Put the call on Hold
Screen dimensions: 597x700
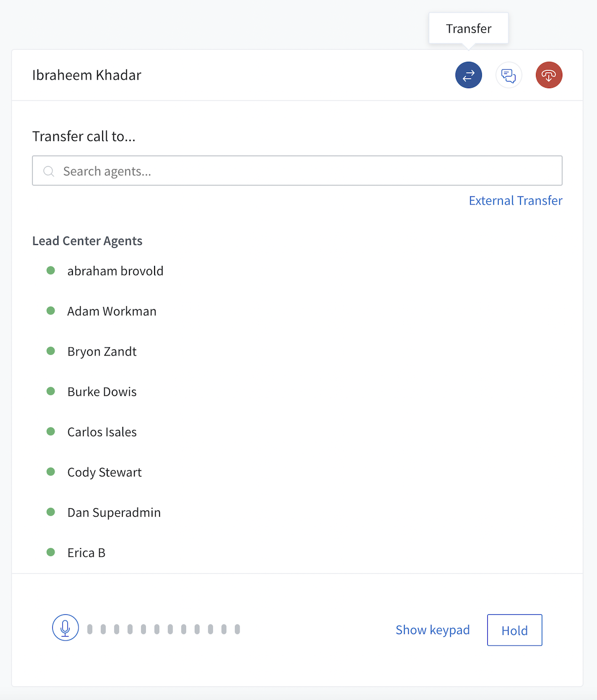click(x=514, y=629)
